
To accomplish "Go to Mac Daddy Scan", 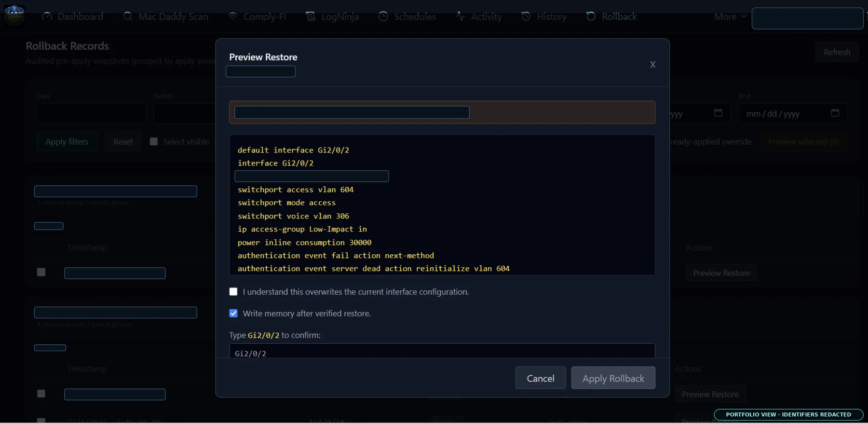I will tap(166, 16).
